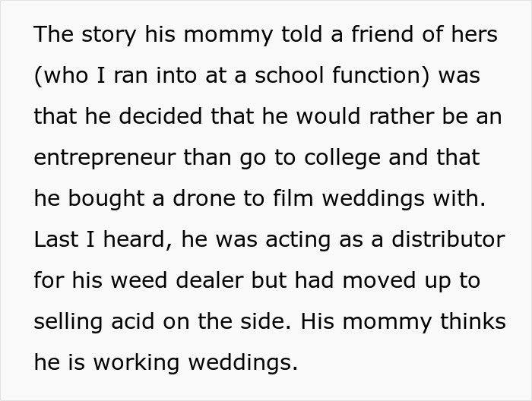
Task: Click the phrase "film weddings with."
Action: point(379,199)
